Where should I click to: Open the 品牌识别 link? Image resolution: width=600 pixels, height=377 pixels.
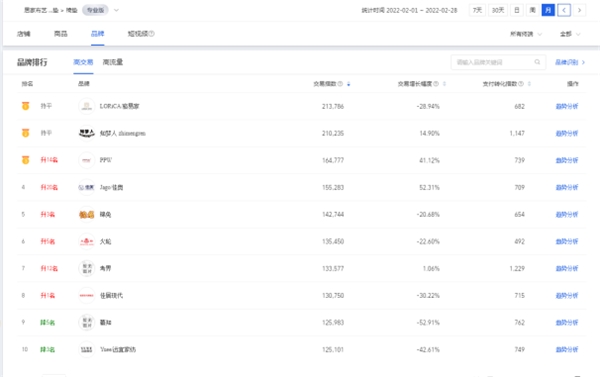[x=570, y=62]
